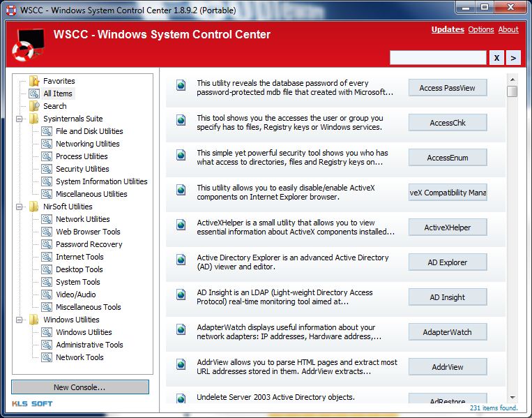Image resolution: width=532 pixels, height=418 pixels.
Task: Click globe icon beside Access PassView description
Action: coord(181,85)
